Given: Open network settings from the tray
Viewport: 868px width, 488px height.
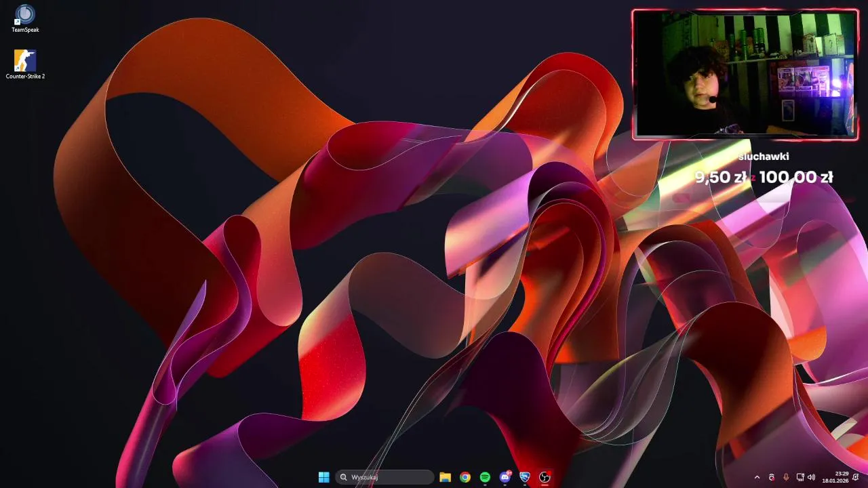Looking at the screenshot, I should pyautogui.click(x=800, y=477).
